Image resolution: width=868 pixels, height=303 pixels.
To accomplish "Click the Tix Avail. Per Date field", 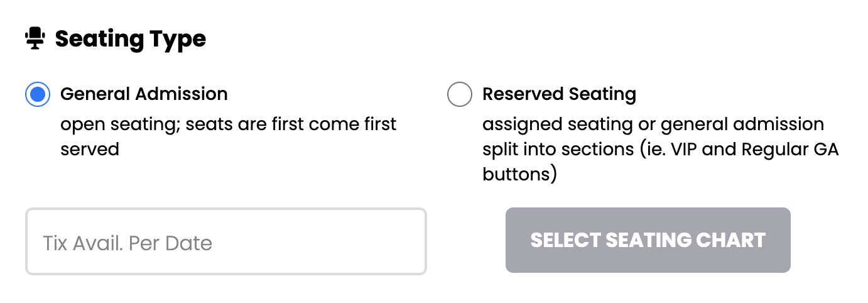I will 226,242.
